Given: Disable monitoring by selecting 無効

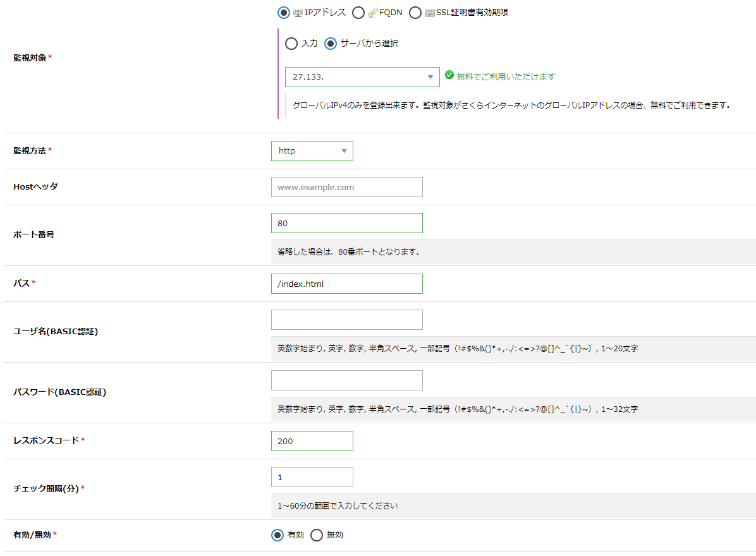Looking at the screenshot, I should (x=317, y=535).
